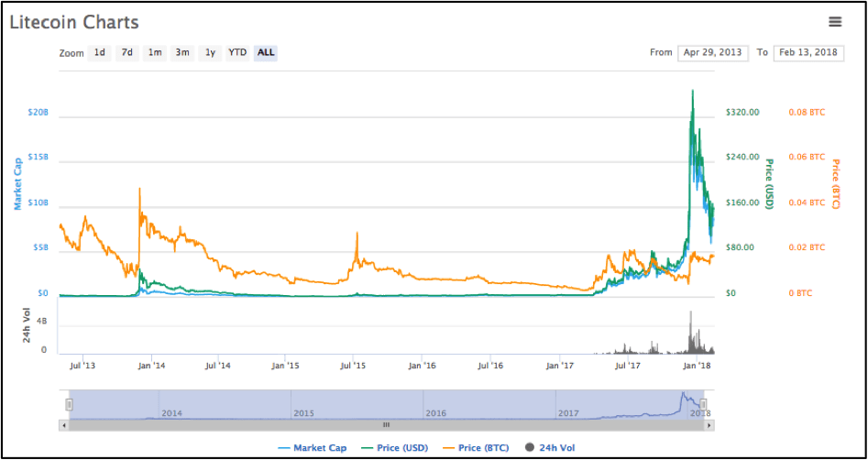Click the Jul '16 x-axis label
This screenshot has width=868, height=460.
(489, 366)
